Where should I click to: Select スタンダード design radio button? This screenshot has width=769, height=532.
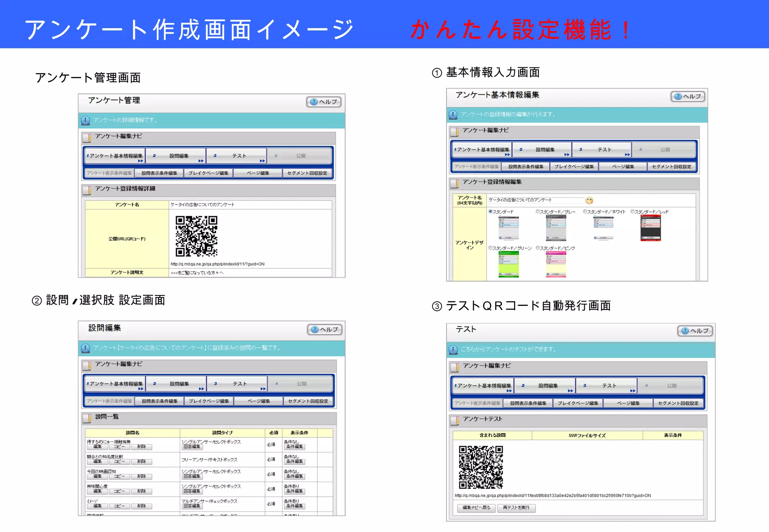[x=490, y=212]
